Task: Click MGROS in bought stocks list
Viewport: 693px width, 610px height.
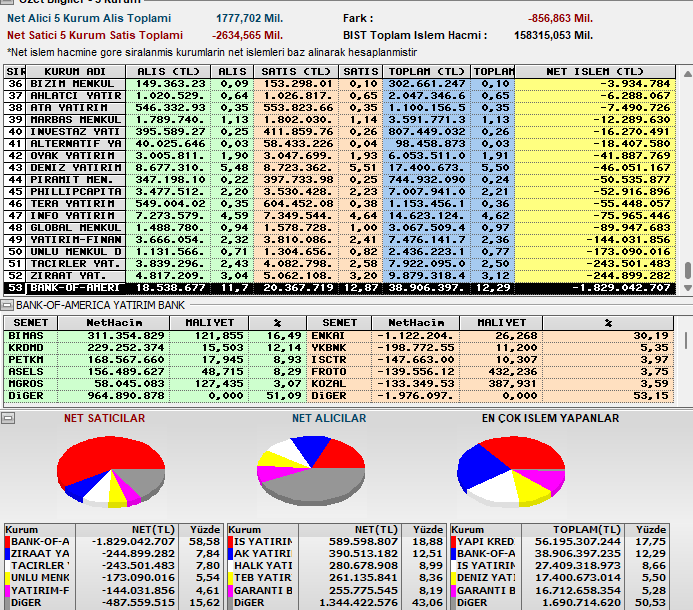Action: (26, 384)
